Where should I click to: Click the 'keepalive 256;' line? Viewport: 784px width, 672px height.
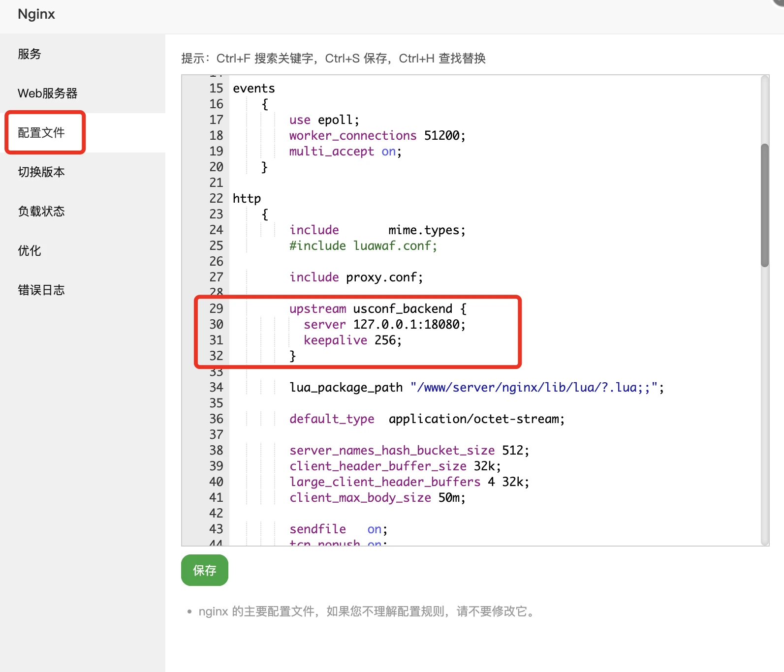(353, 340)
